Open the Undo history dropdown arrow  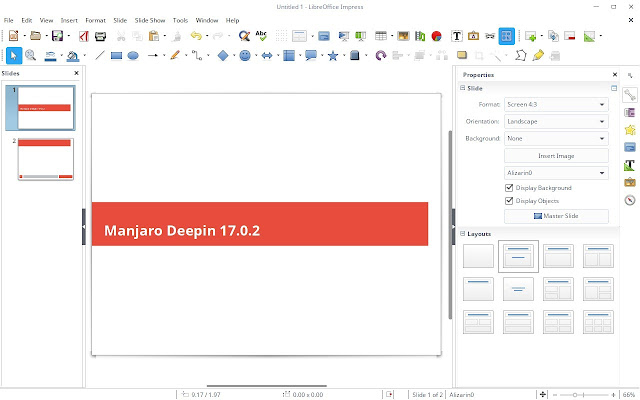(207, 36)
